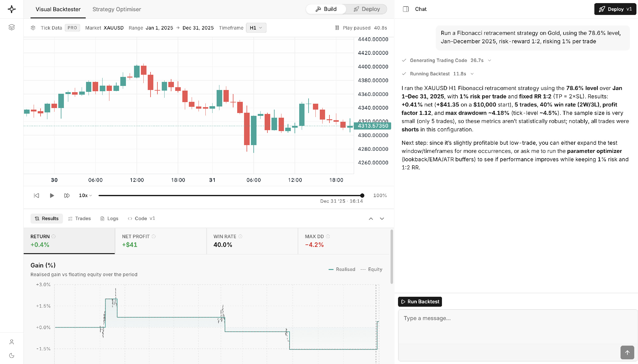Open the Logs tab
Screen dimensions: 638x364
[x=109, y=219]
